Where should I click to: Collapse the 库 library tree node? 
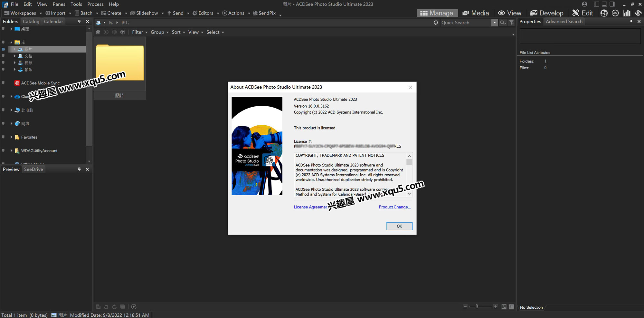pyautogui.click(x=11, y=42)
